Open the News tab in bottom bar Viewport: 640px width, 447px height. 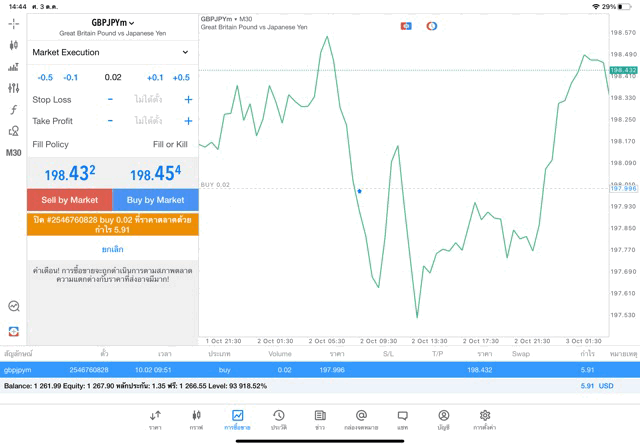[320, 419]
